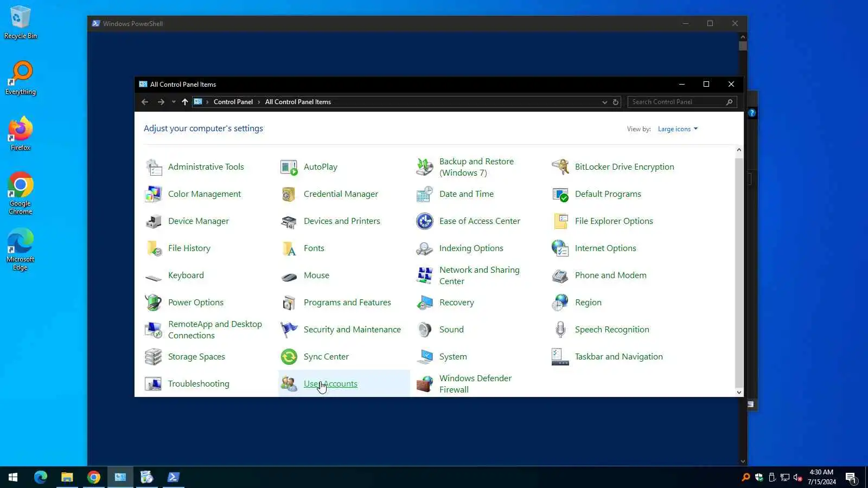Click the taskbar clock showing 4:30 AM
This screenshot has height=488, width=868.
(821, 477)
